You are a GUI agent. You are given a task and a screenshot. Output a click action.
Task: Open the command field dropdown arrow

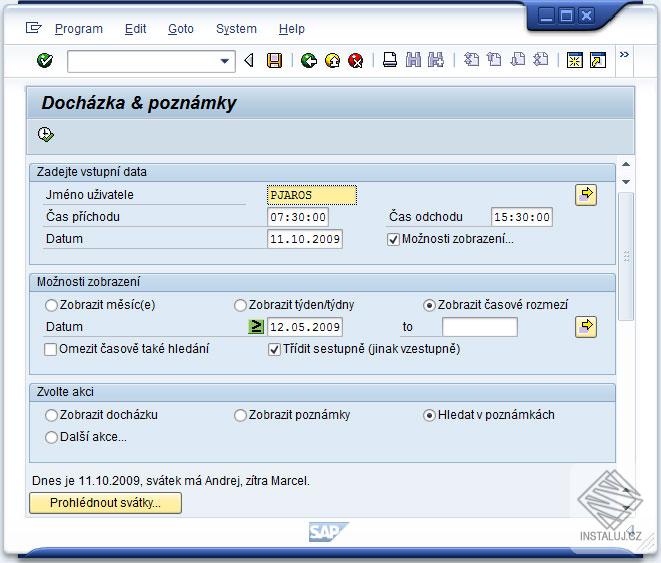[x=225, y=62]
